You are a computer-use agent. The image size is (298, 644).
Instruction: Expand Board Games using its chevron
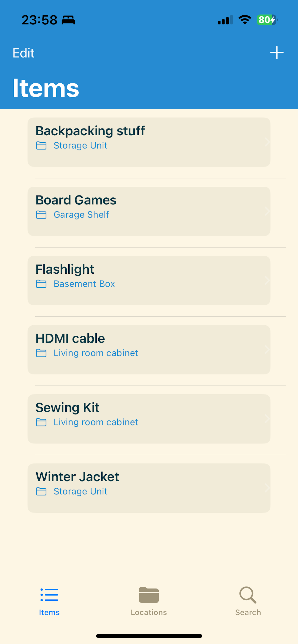pos(267,211)
